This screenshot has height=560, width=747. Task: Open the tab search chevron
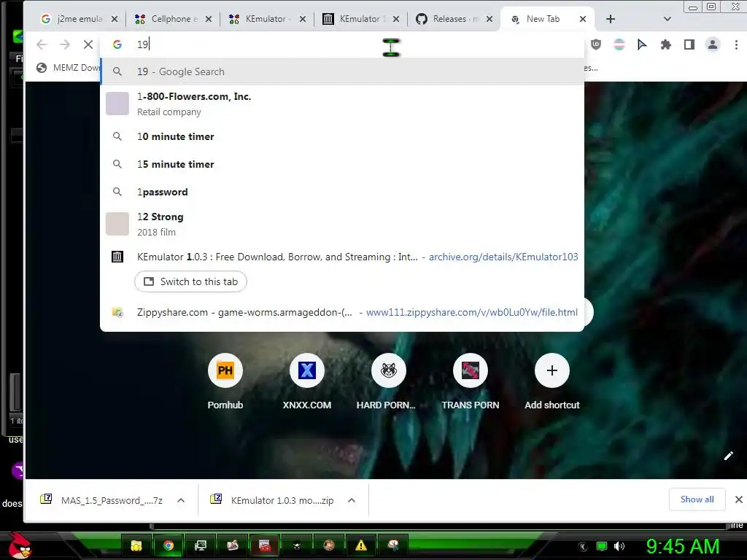667,19
